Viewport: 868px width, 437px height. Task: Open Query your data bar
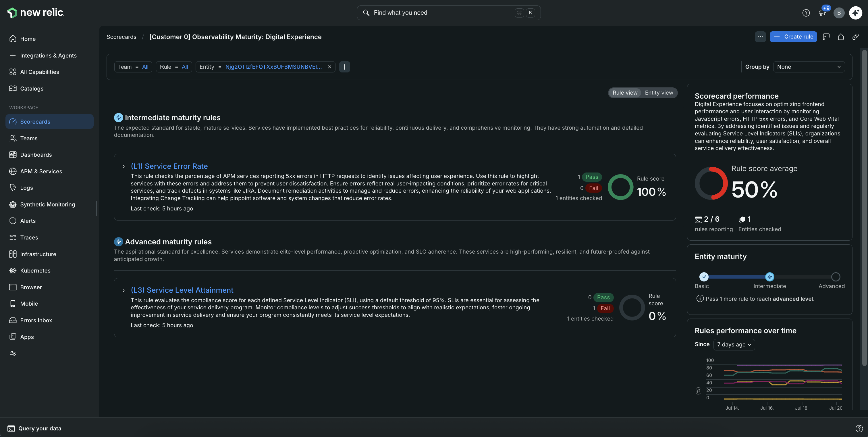pos(35,429)
